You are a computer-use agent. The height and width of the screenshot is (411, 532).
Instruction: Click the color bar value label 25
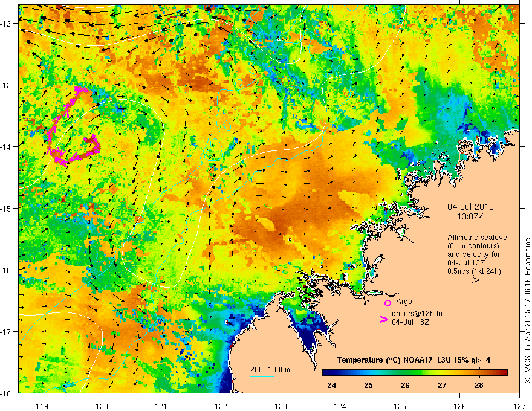[368, 386]
